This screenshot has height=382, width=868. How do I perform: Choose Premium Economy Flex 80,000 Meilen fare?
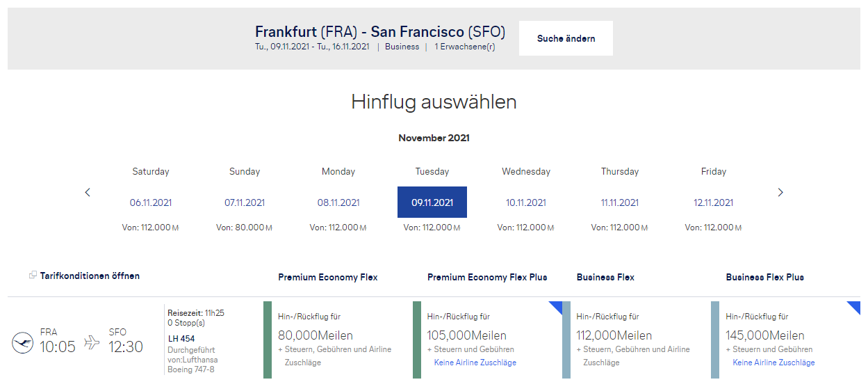click(x=338, y=340)
